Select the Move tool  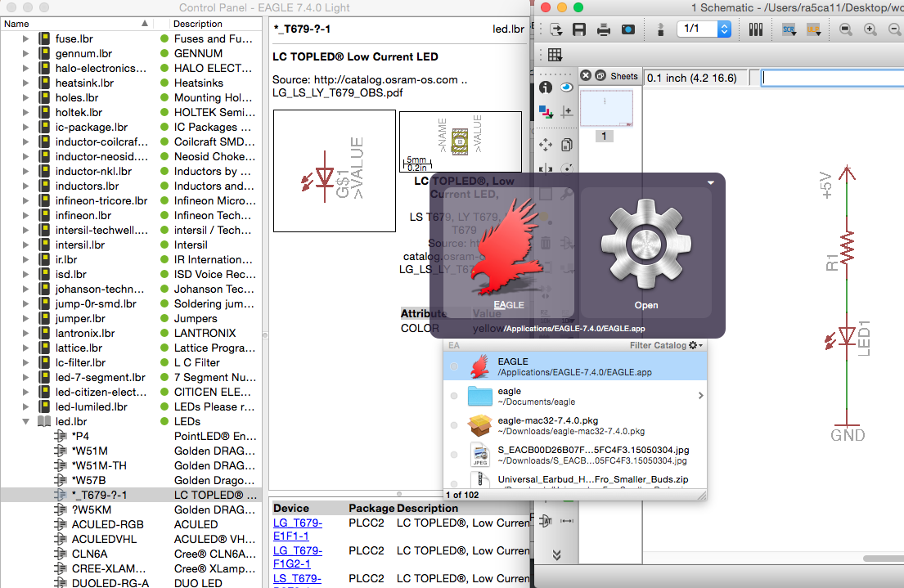pos(546,144)
